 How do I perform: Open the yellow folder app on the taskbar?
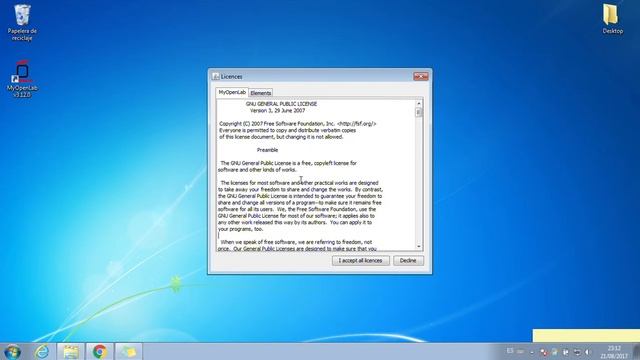coord(129,351)
